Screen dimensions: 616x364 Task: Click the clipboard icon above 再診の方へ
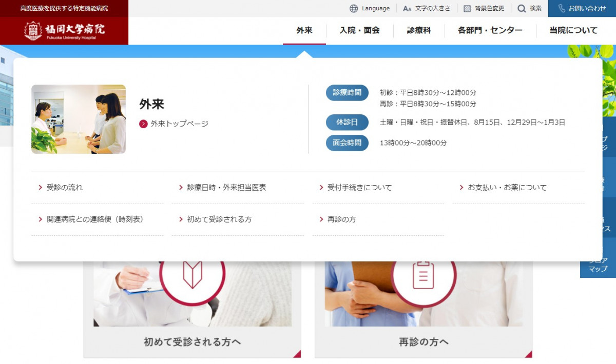(423, 275)
